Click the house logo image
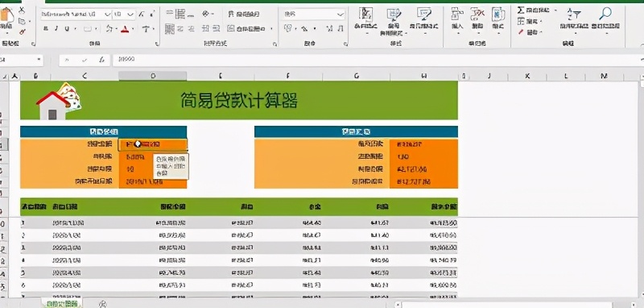The width and height of the screenshot is (644, 308). click(x=58, y=101)
